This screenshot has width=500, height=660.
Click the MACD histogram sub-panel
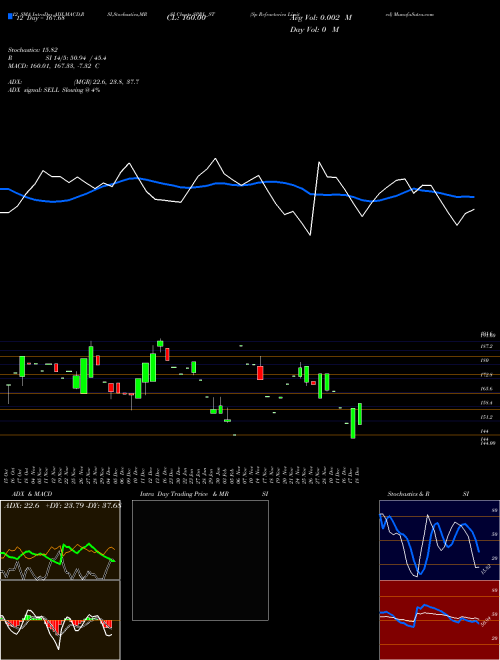(x=60, y=620)
